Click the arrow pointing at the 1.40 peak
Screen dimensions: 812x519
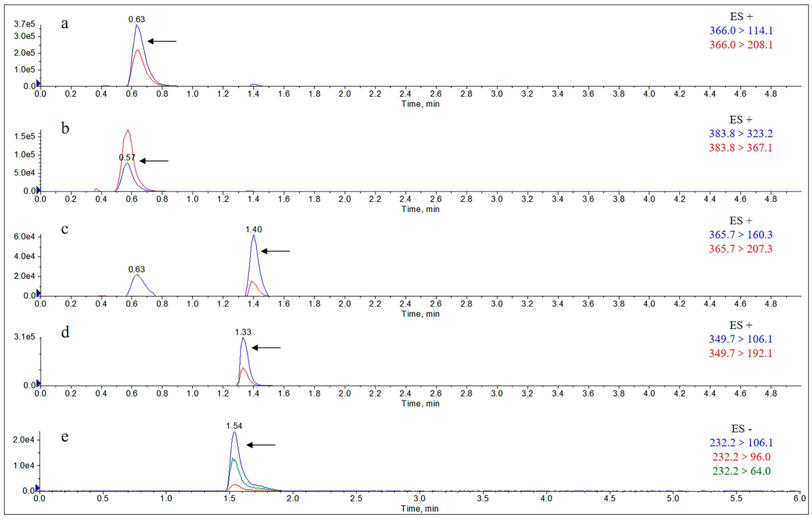click(275, 251)
